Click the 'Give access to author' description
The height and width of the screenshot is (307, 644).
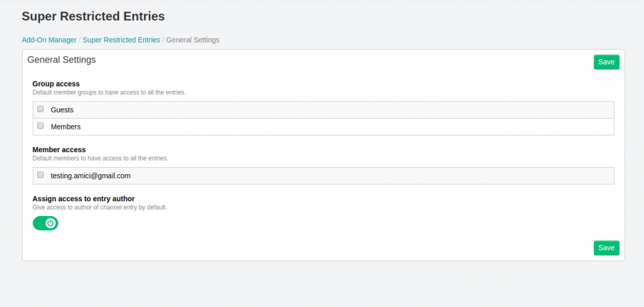point(100,208)
